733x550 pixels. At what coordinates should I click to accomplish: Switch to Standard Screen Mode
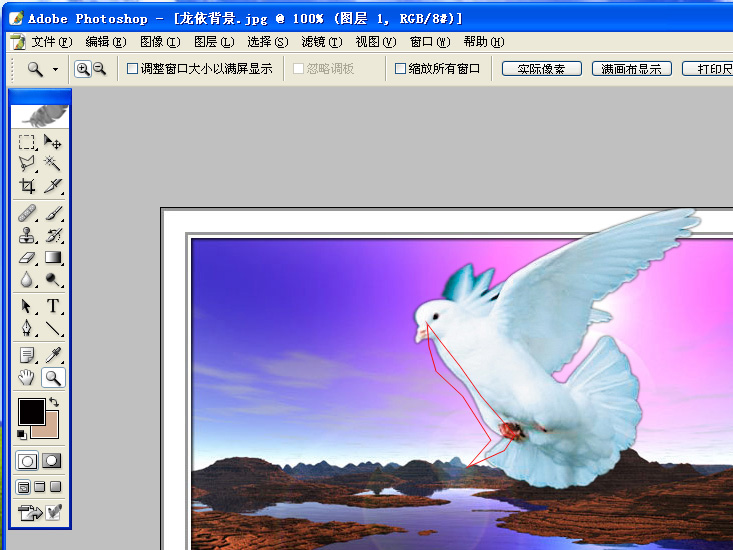tap(23, 487)
